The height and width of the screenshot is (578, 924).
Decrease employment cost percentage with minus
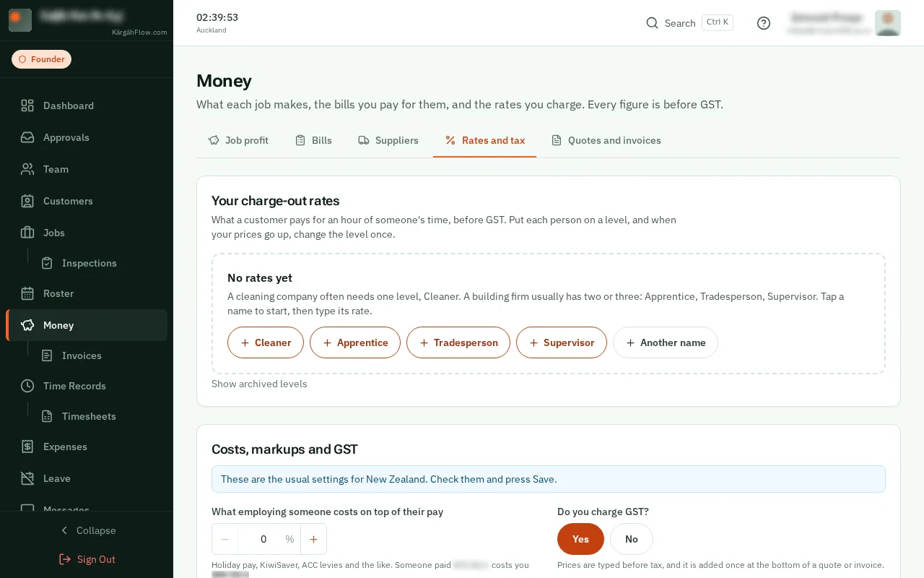click(225, 539)
